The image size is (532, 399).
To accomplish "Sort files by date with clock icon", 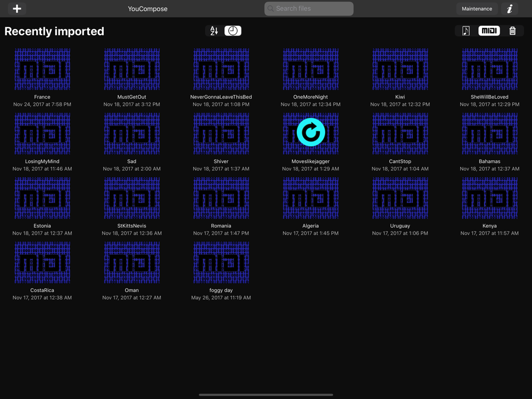I will pyautogui.click(x=232, y=31).
